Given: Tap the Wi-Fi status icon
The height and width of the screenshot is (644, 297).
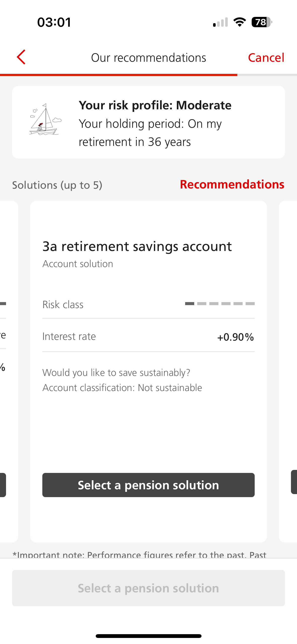Looking at the screenshot, I should 240,22.
